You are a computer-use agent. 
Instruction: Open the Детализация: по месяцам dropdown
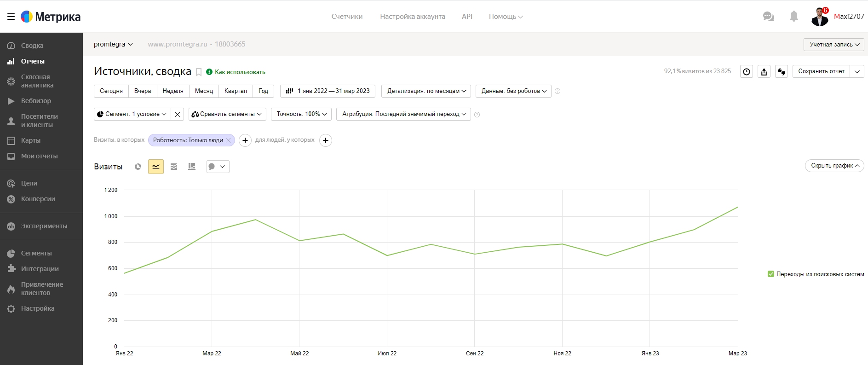pos(426,91)
